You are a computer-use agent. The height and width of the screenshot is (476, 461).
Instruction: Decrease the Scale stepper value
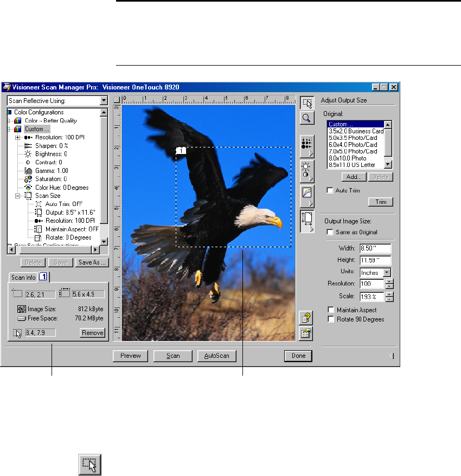click(389, 299)
